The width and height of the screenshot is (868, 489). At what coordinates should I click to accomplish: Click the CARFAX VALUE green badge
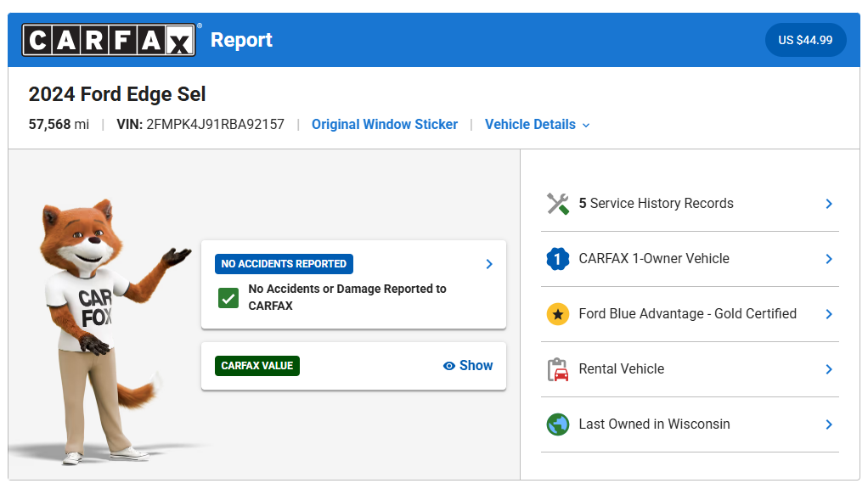click(257, 366)
